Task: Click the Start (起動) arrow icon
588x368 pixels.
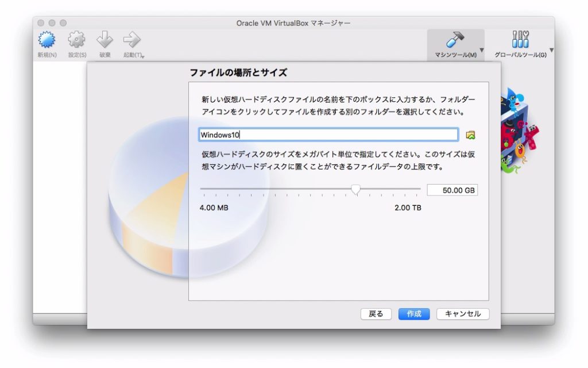Action: [x=131, y=40]
